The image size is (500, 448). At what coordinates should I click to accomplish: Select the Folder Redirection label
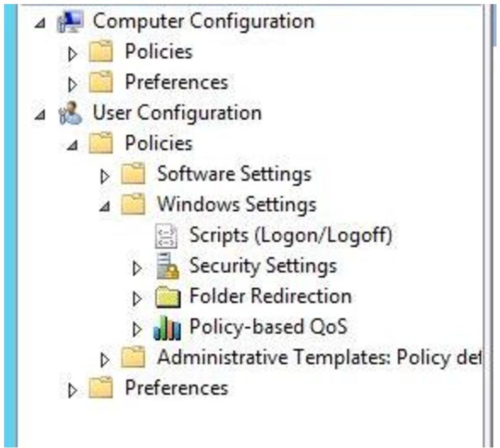pos(270,296)
